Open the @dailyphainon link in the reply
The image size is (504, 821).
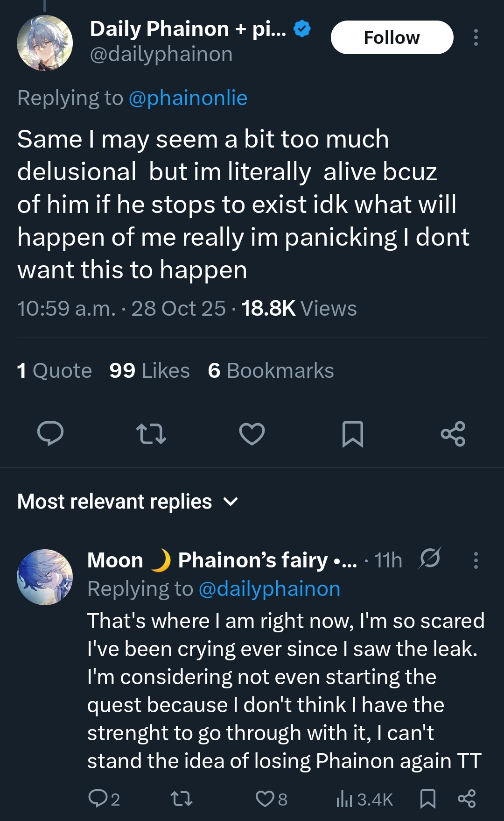(269, 589)
